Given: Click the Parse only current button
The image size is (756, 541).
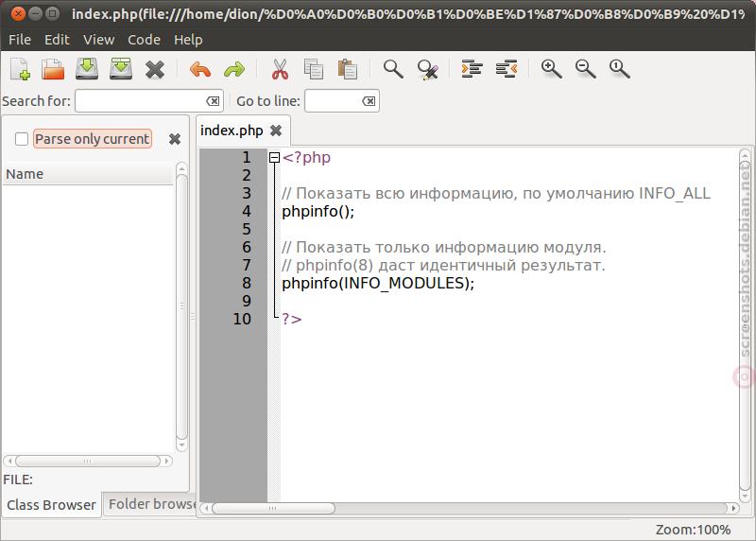Looking at the screenshot, I should click(92, 139).
